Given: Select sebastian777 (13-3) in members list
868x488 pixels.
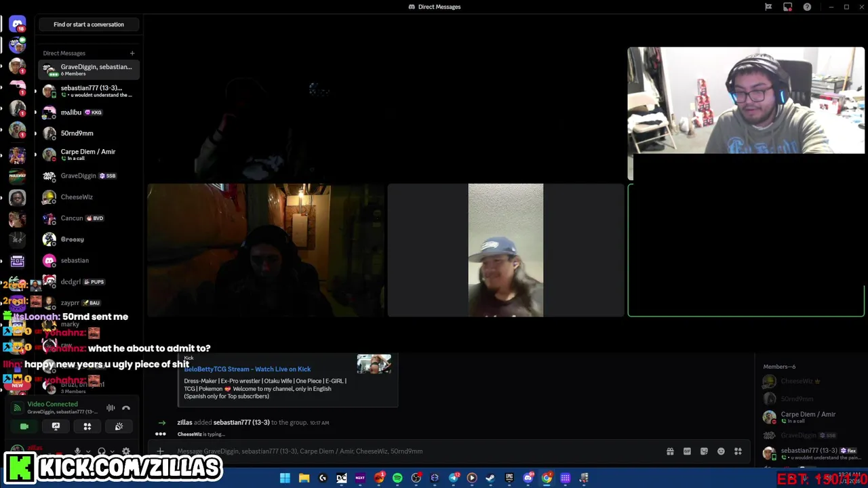Looking at the screenshot, I should 810,453.
